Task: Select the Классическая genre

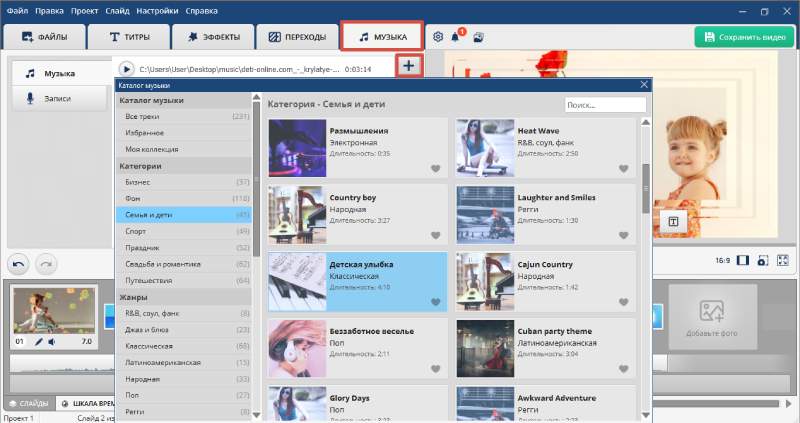Action: (184, 346)
